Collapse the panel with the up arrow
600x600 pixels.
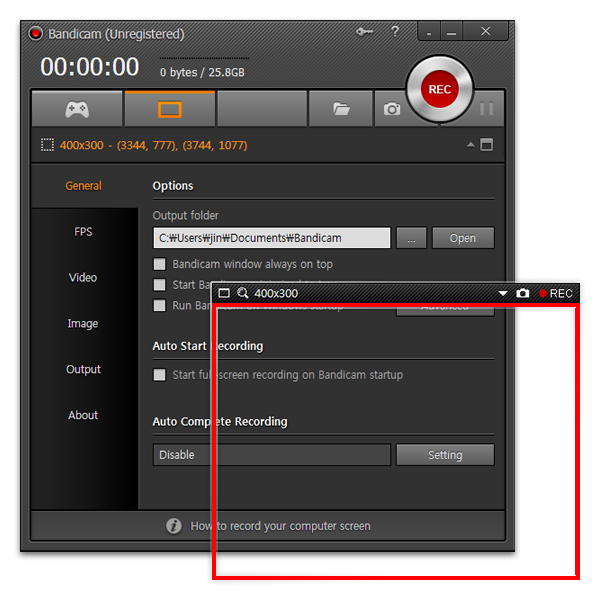[471, 145]
